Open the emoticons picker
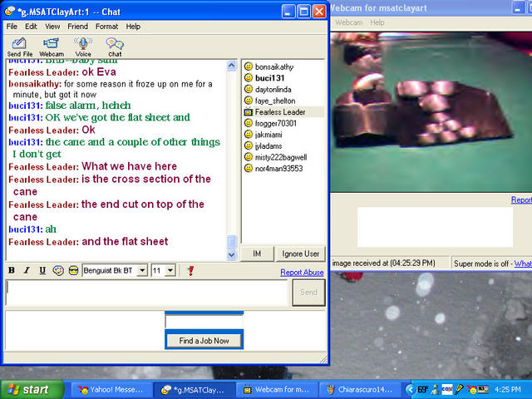 (73, 270)
